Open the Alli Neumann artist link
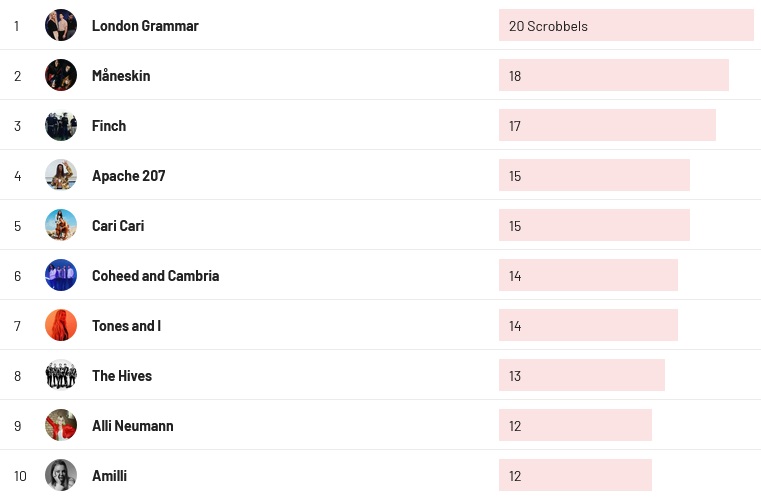The image size is (761, 498). [132, 426]
